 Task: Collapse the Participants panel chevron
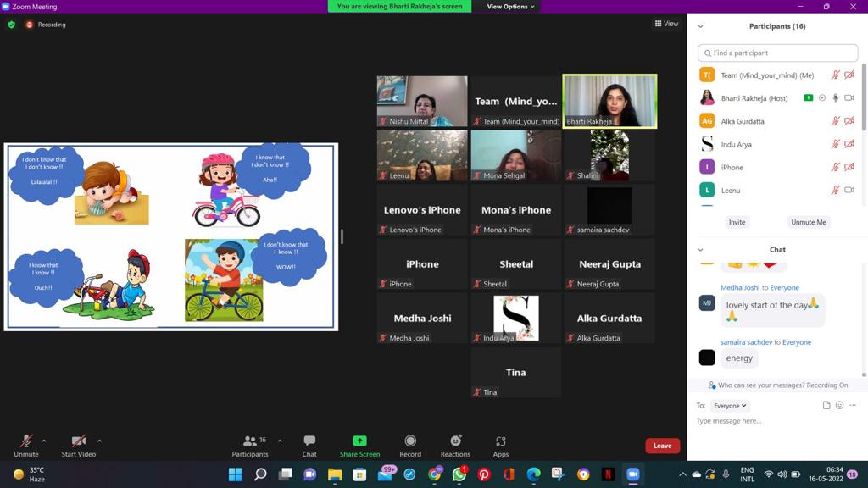point(700,26)
